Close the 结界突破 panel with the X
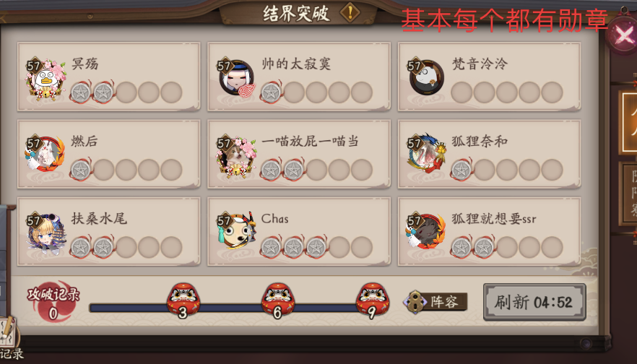The height and width of the screenshot is (364, 637). pyautogui.click(x=623, y=36)
